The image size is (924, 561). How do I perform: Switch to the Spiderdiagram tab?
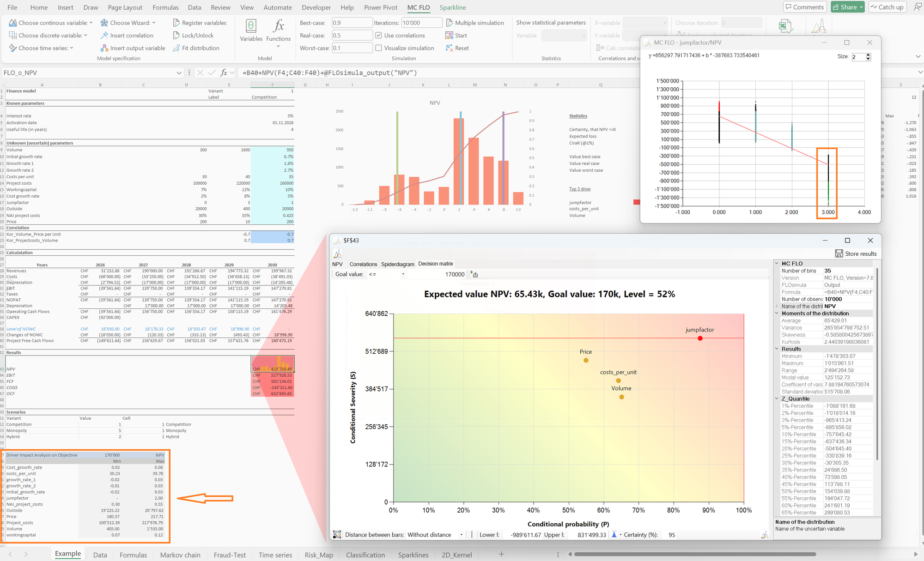coord(397,264)
